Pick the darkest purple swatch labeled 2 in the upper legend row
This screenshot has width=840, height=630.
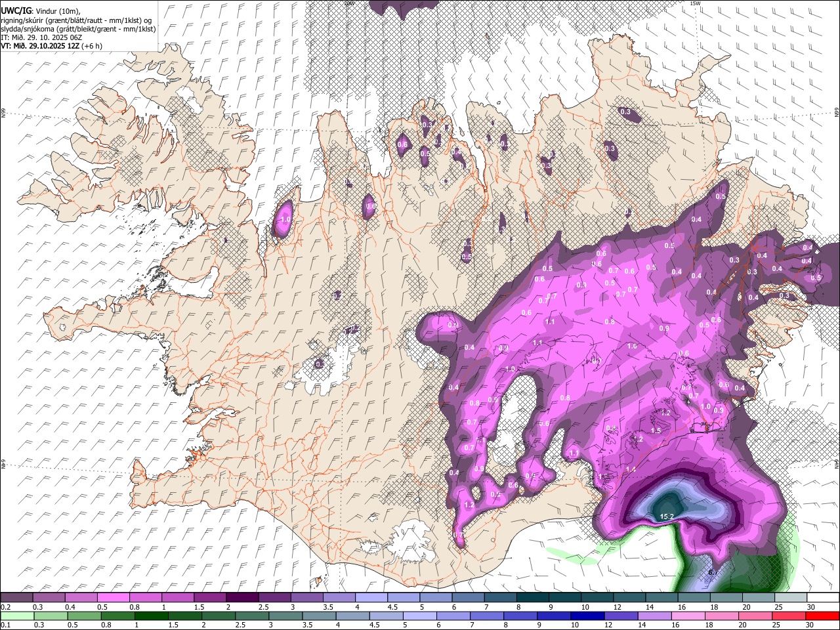click(241, 597)
